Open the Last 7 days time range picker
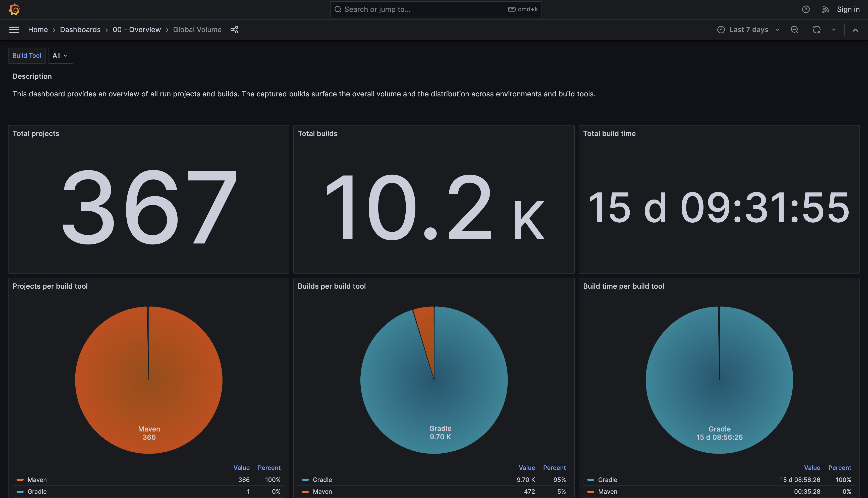This screenshot has width=868, height=498. coord(749,30)
